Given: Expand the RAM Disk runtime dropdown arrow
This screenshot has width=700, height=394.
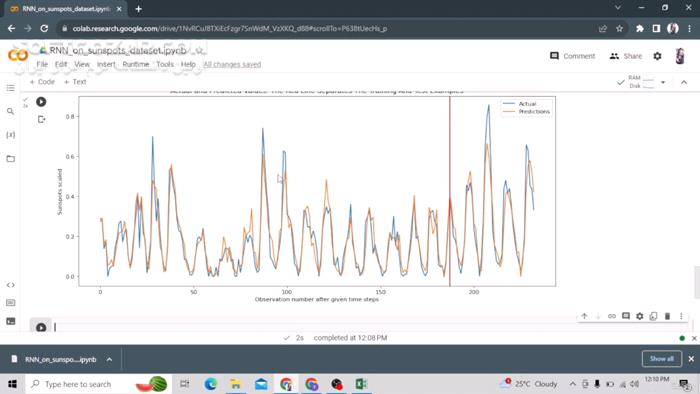Looking at the screenshot, I should click(x=663, y=82).
